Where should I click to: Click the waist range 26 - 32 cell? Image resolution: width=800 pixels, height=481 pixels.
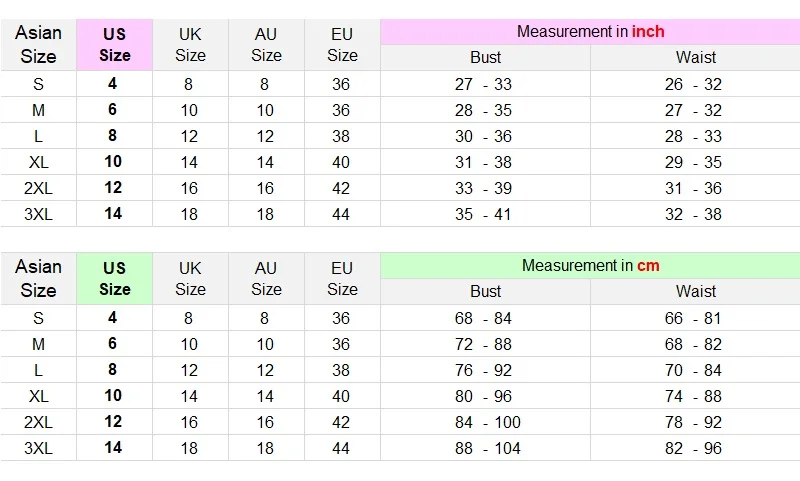694,84
